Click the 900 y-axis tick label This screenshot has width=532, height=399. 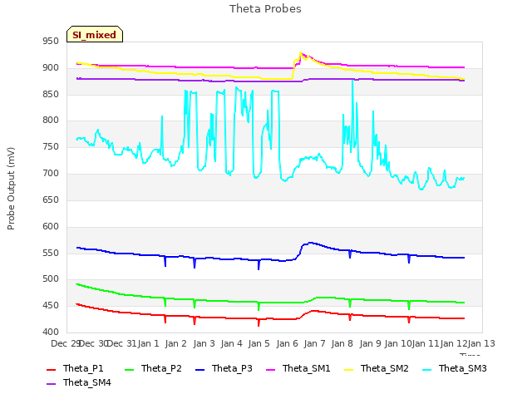click(51, 68)
